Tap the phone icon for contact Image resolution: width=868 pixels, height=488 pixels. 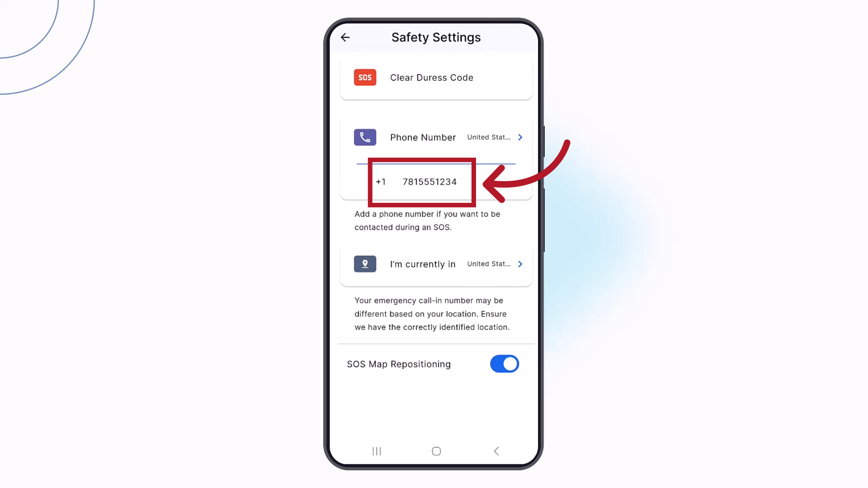[365, 137]
